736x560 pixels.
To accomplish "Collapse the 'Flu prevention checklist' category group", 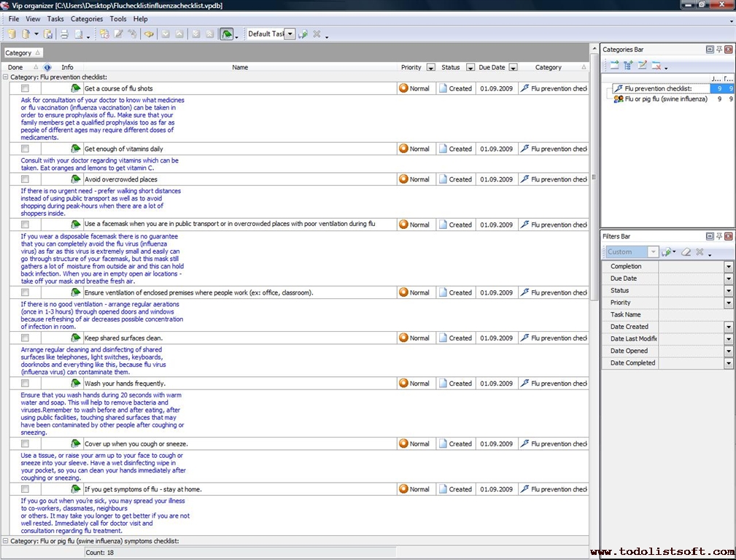I will 6,77.
